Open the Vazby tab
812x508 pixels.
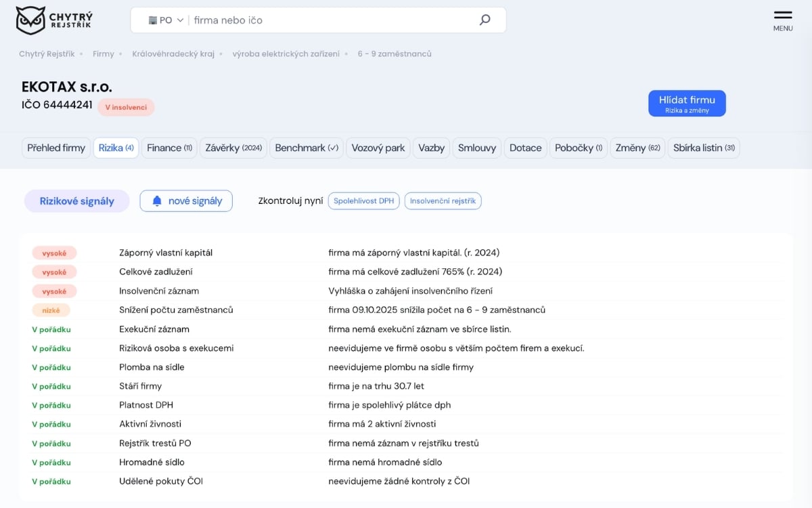431,148
